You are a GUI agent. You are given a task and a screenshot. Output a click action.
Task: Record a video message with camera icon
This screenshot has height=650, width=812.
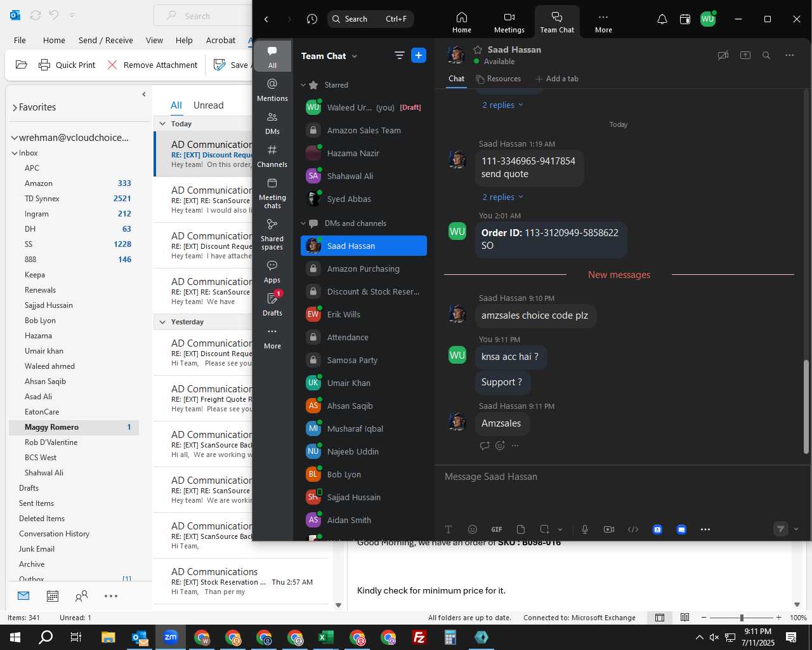coord(609,529)
